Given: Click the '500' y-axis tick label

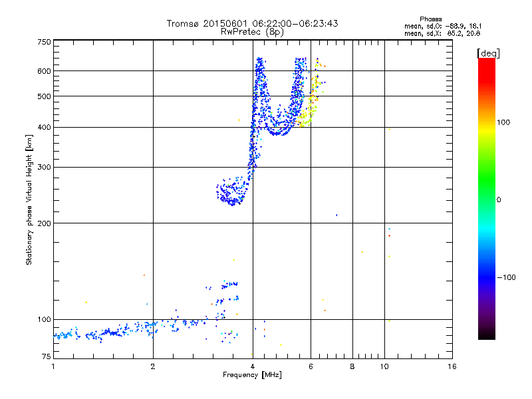Looking at the screenshot, I should pos(44,96).
